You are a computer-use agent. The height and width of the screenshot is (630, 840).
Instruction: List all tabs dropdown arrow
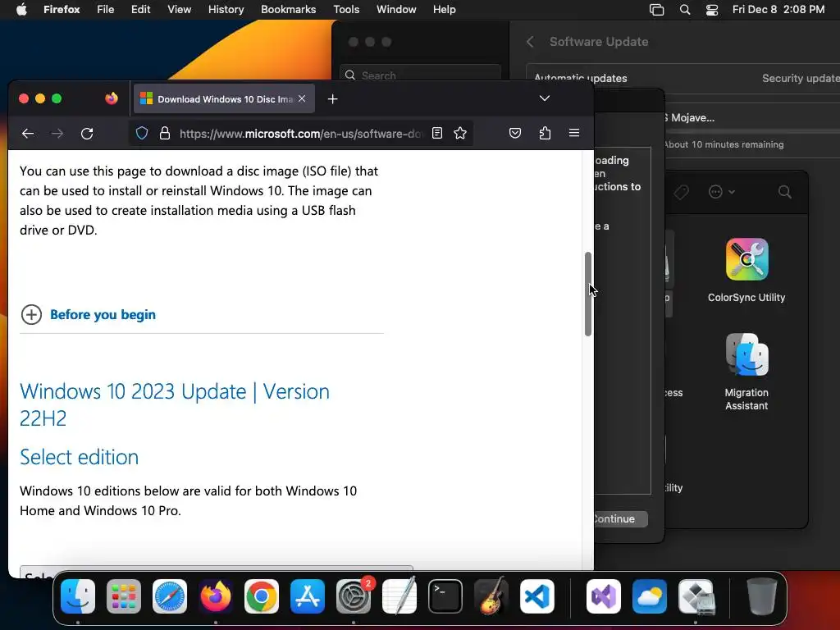(545, 98)
